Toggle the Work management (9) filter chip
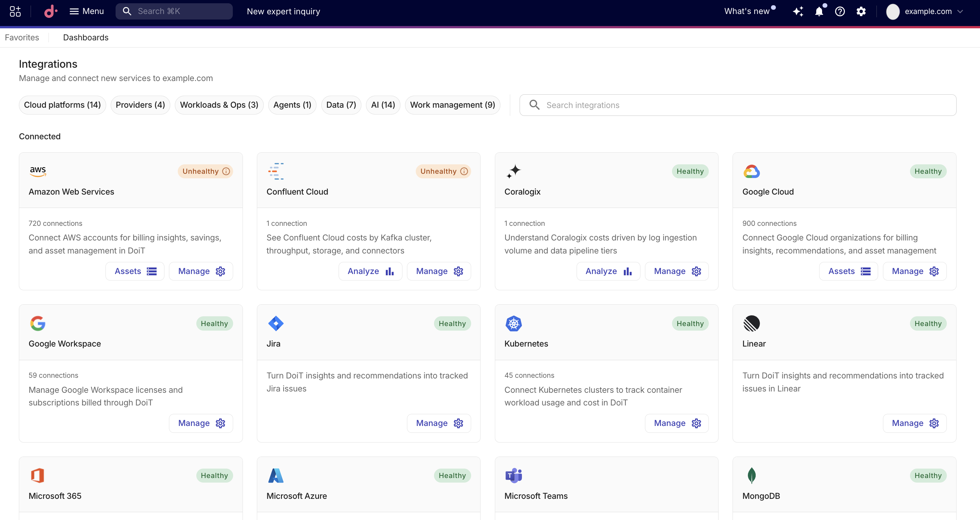The width and height of the screenshot is (980, 520). click(452, 105)
